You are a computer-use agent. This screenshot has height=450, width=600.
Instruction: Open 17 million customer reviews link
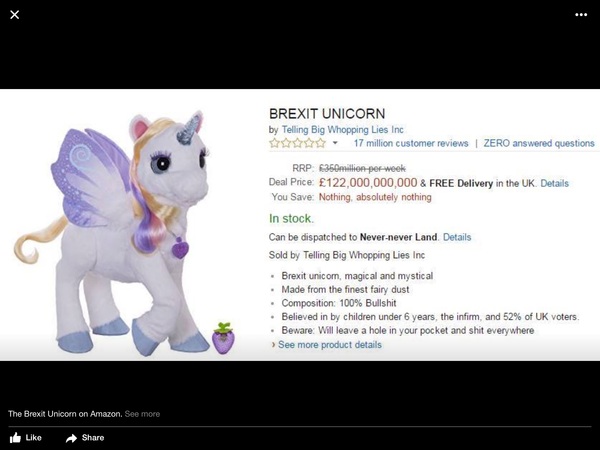tap(411, 144)
